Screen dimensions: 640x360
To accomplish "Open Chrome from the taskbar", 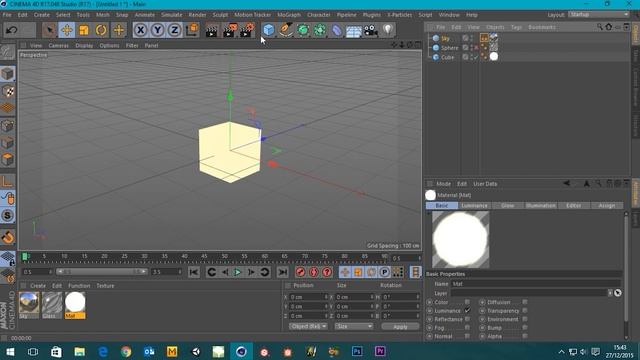I will (126, 351).
